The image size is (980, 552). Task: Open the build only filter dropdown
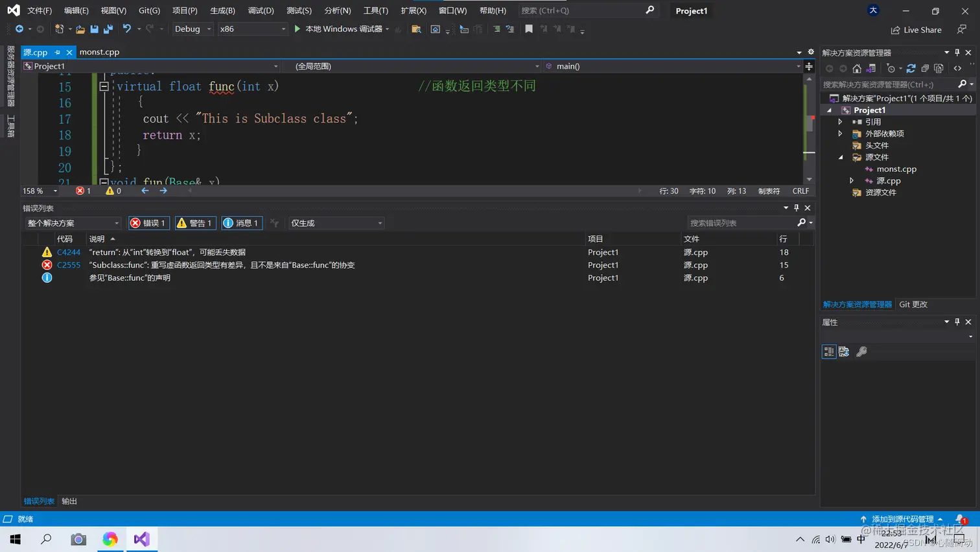pos(336,223)
